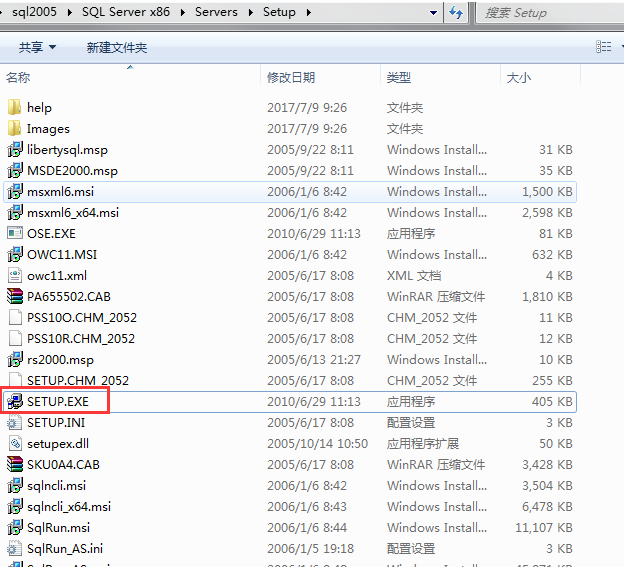
Task: Click the XML 文档 type cell
Action: [414, 275]
